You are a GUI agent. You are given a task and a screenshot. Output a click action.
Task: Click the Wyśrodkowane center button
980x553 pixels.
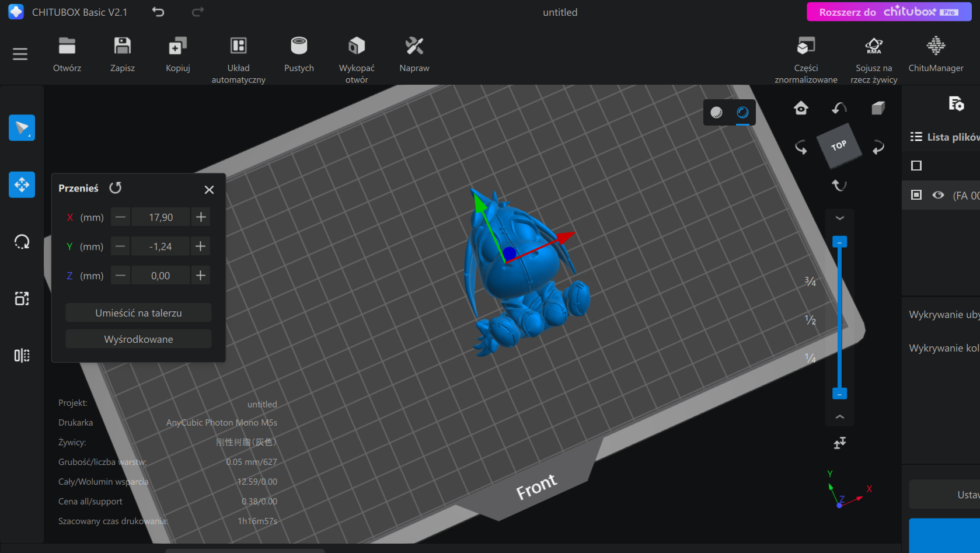click(138, 339)
